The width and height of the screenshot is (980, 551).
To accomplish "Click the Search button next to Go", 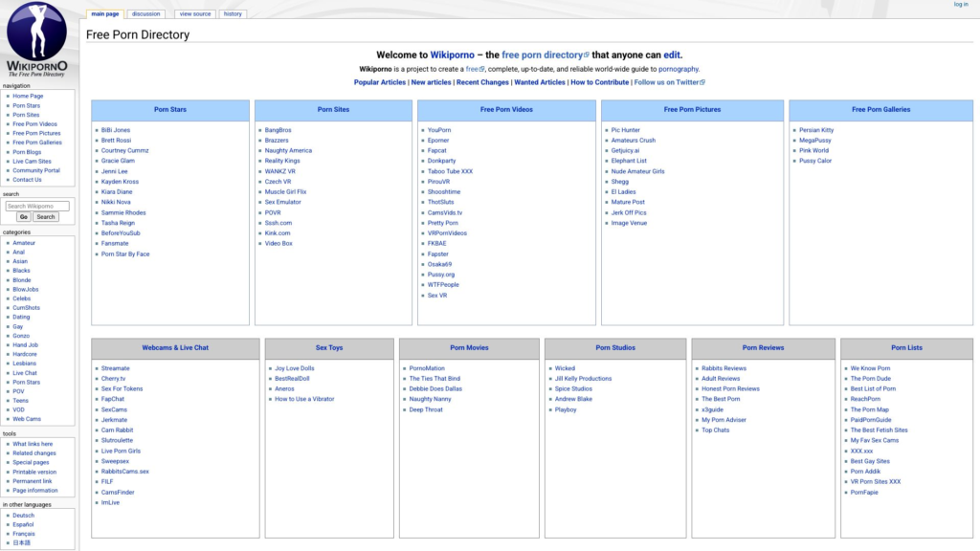I will [46, 217].
